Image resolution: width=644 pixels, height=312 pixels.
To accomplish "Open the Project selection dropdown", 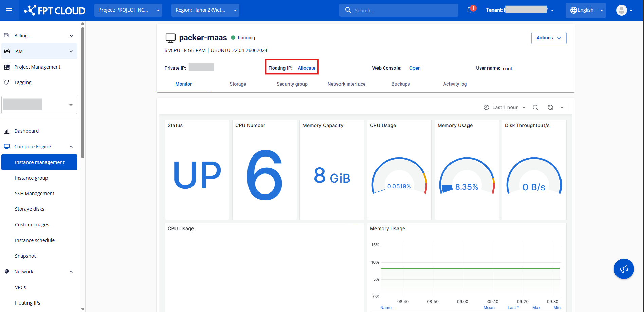I will coord(128,10).
